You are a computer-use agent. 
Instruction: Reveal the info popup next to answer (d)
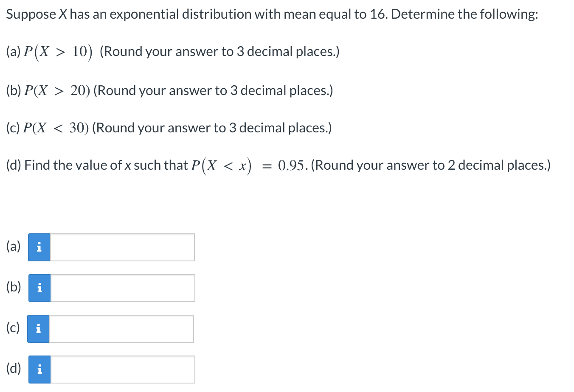click(39, 369)
